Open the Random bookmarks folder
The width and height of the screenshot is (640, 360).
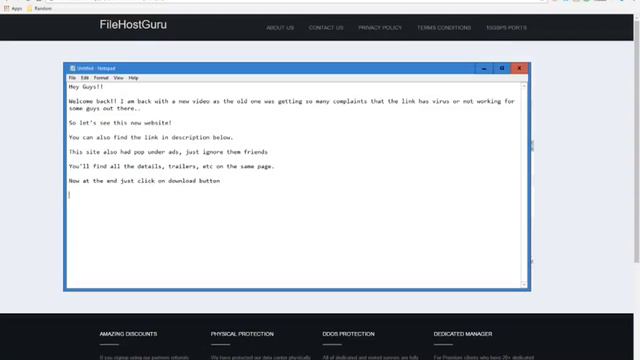click(39, 8)
